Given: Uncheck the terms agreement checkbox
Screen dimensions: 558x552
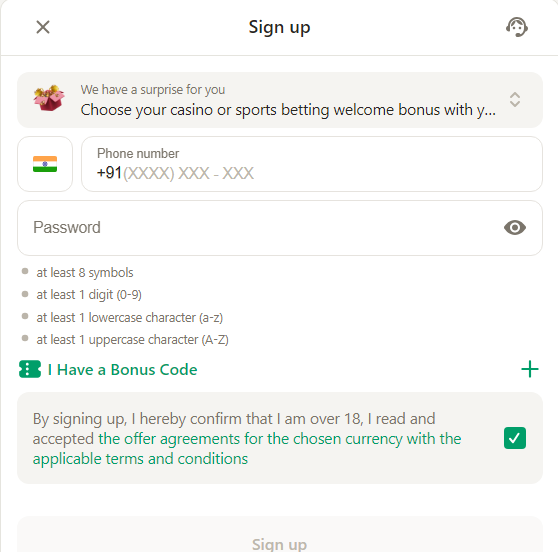Looking at the screenshot, I should [x=515, y=438].
